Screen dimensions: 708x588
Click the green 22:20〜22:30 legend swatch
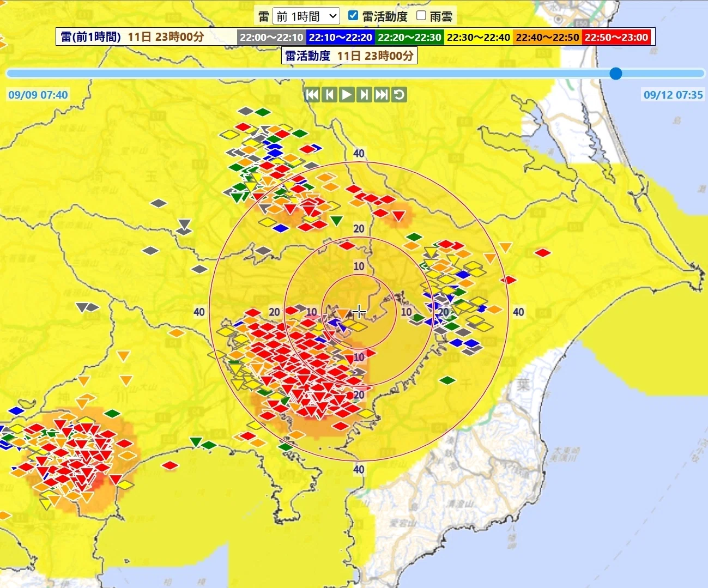409,37
